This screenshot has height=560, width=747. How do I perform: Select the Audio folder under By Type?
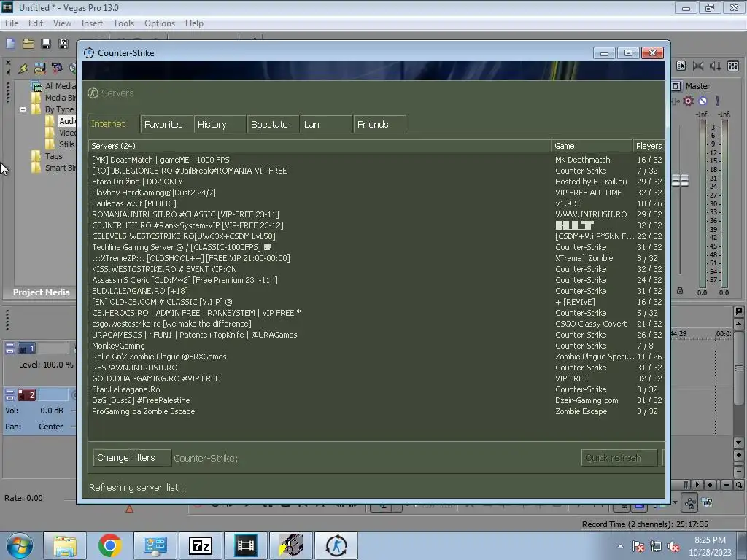[66, 121]
